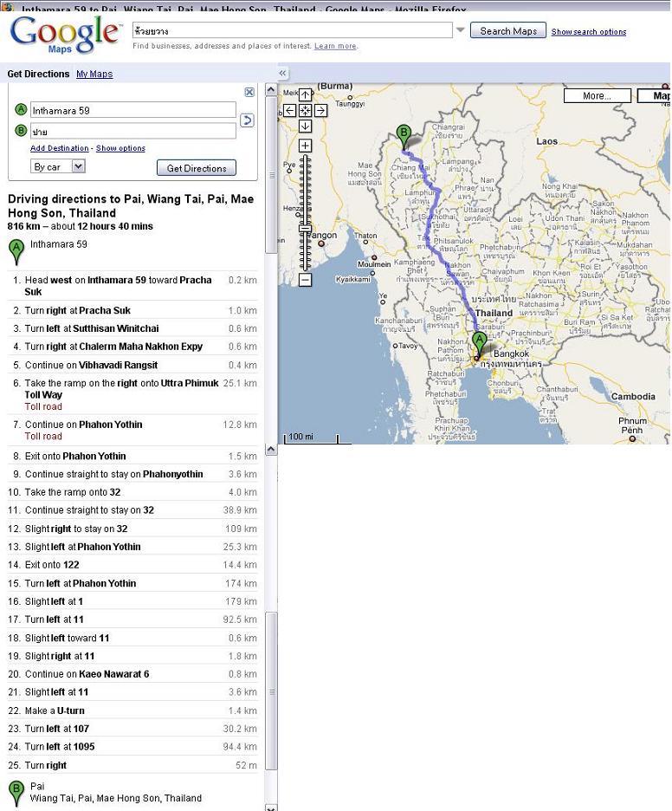Select step 8 Exit onto Phahon Yothin
Viewport: 672px width, 811px height.
132,456
